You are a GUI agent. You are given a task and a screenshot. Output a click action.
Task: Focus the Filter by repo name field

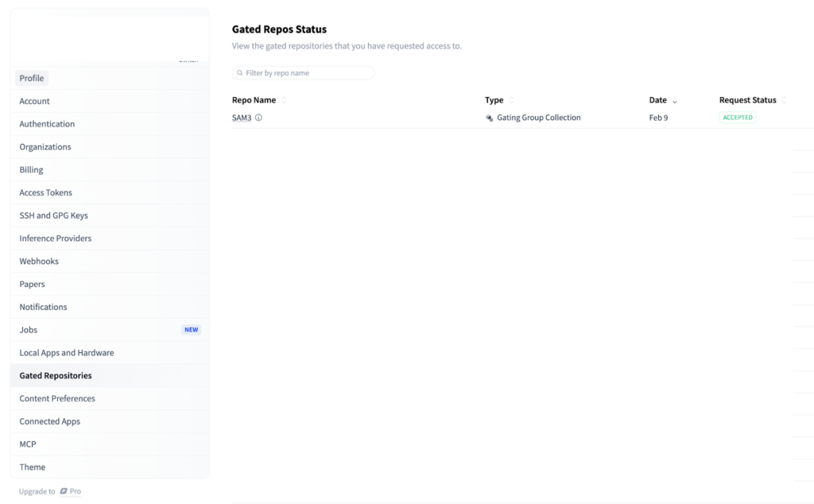tap(308, 73)
